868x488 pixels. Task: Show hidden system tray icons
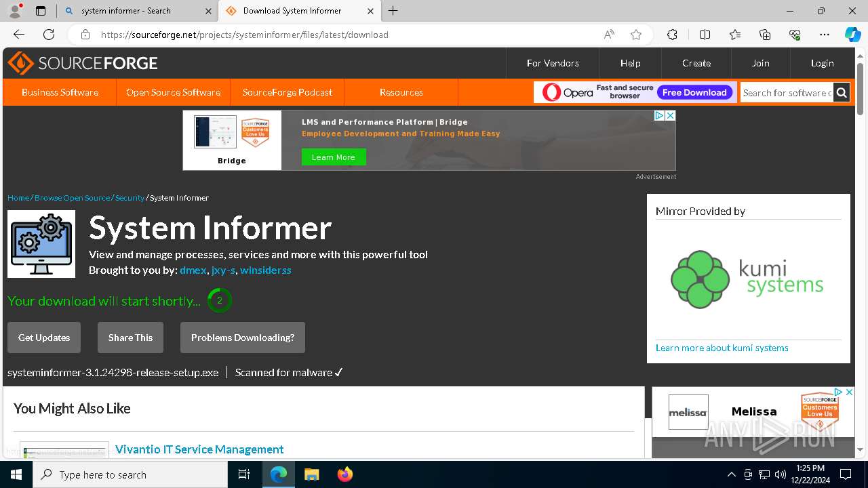[x=731, y=474]
